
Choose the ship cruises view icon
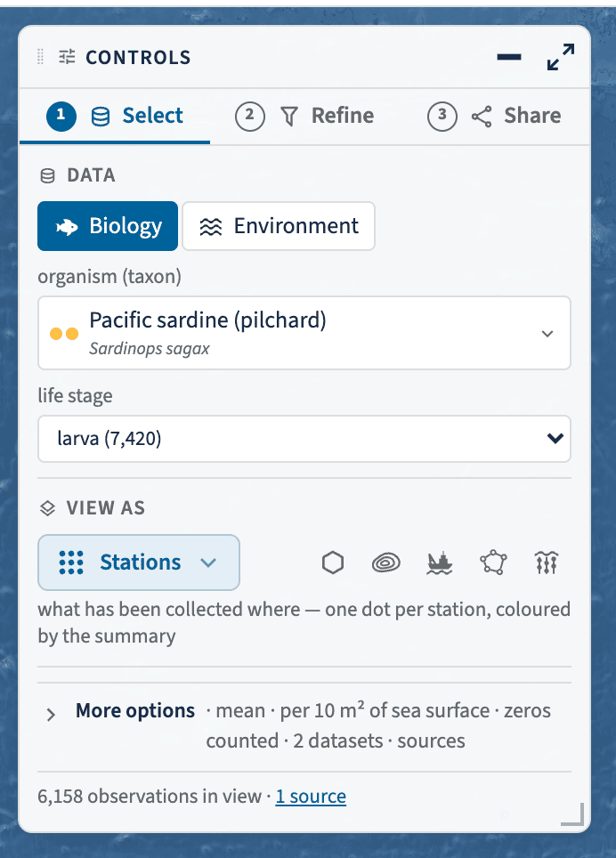(x=439, y=562)
